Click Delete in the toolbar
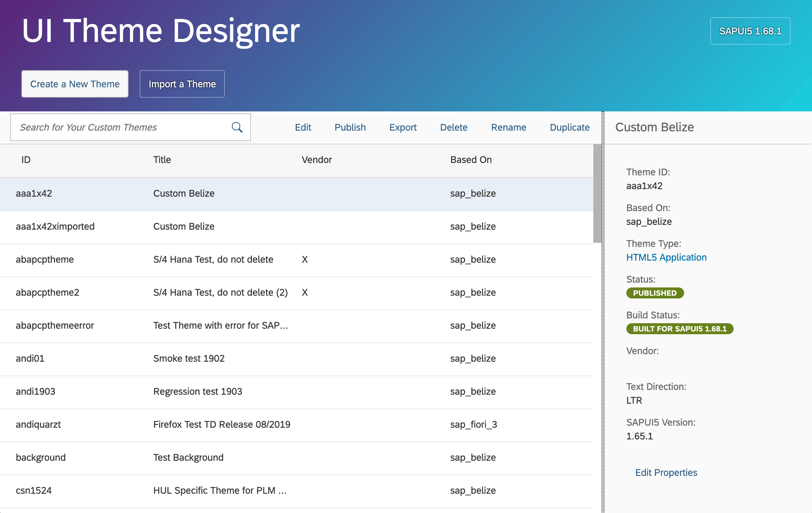Image resolution: width=812 pixels, height=513 pixels. click(454, 127)
